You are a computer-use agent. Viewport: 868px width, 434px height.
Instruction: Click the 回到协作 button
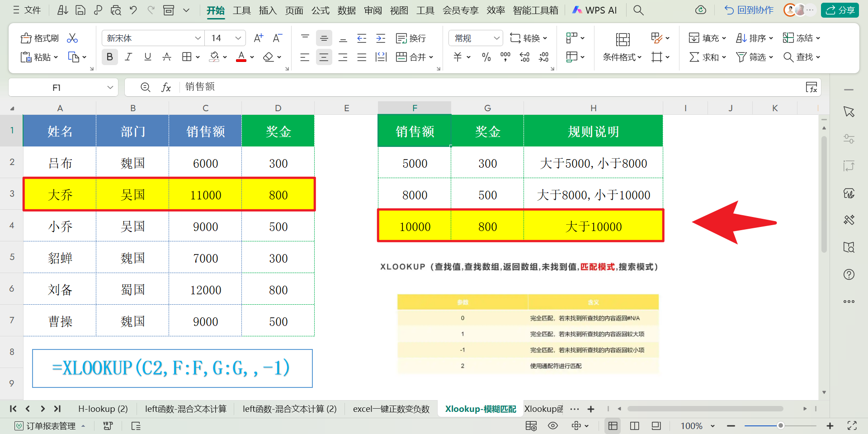749,10
